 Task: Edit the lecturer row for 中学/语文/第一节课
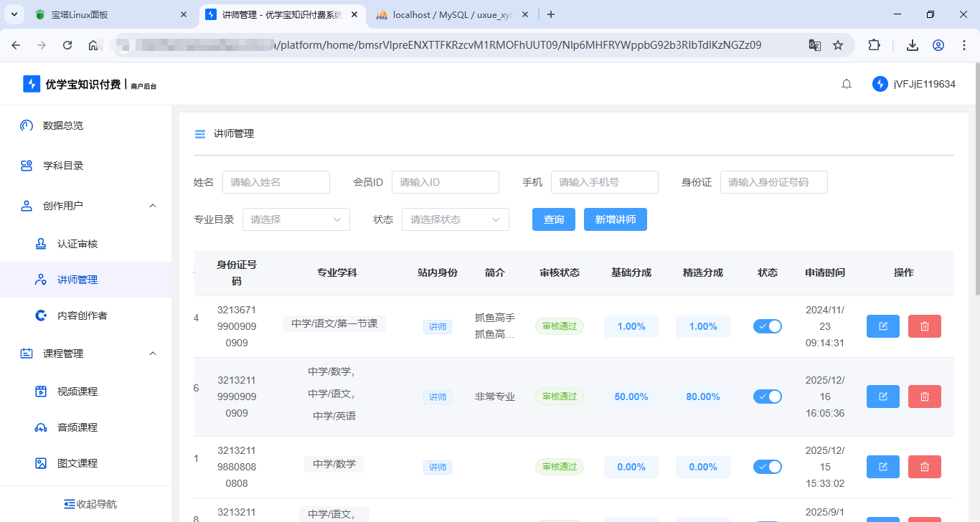click(882, 326)
